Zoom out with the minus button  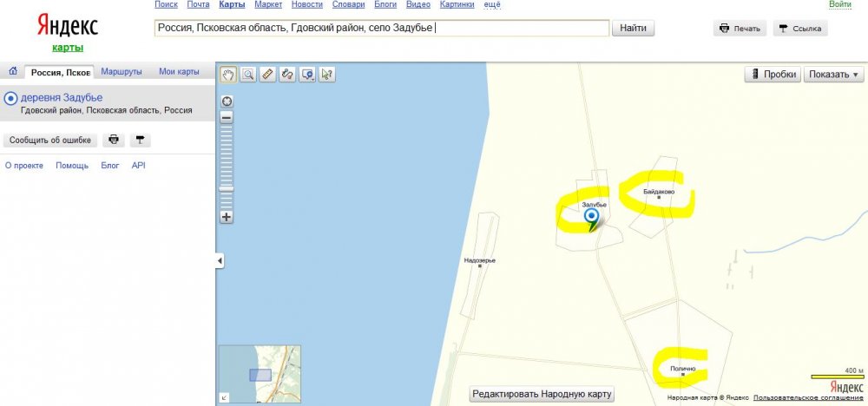227,117
